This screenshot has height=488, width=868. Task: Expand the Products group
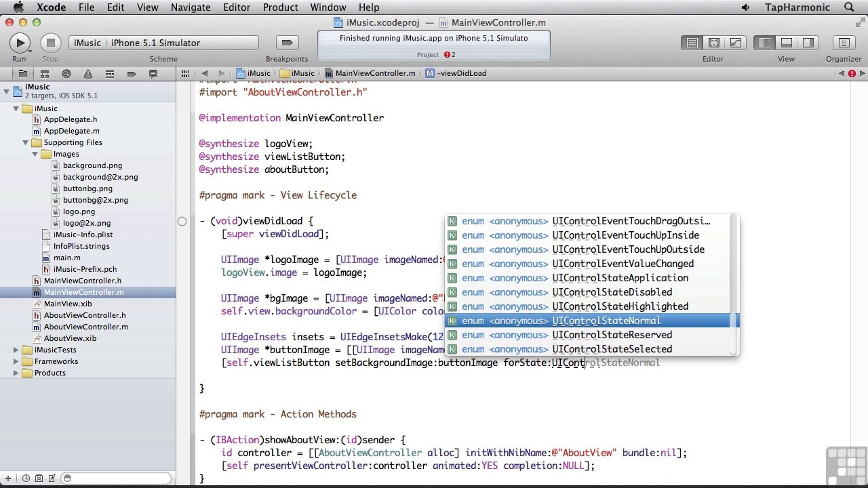tap(16, 373)
